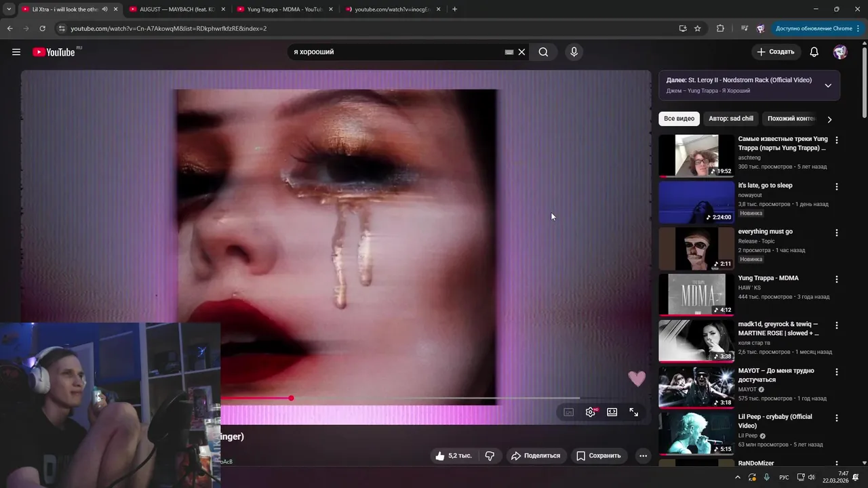
Task: Open YouTube notifications bell
Action: coord(814,52)
